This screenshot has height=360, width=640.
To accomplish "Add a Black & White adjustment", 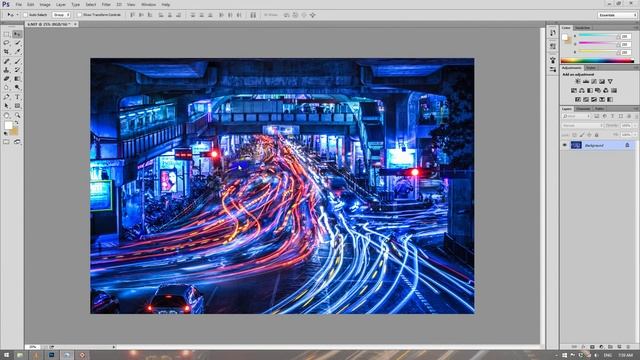I will click(x=590, y=90).
